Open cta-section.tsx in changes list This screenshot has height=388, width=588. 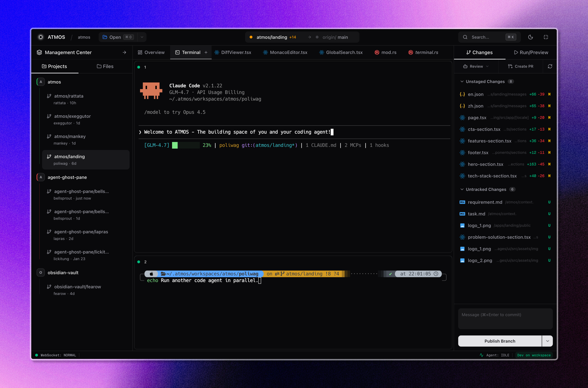tap(505, 129)
